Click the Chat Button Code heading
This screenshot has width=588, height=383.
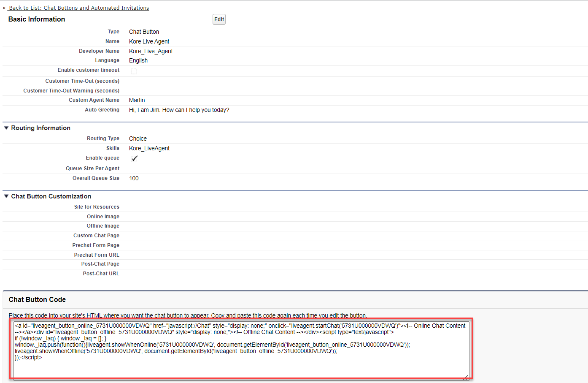[x=37, y=300]
